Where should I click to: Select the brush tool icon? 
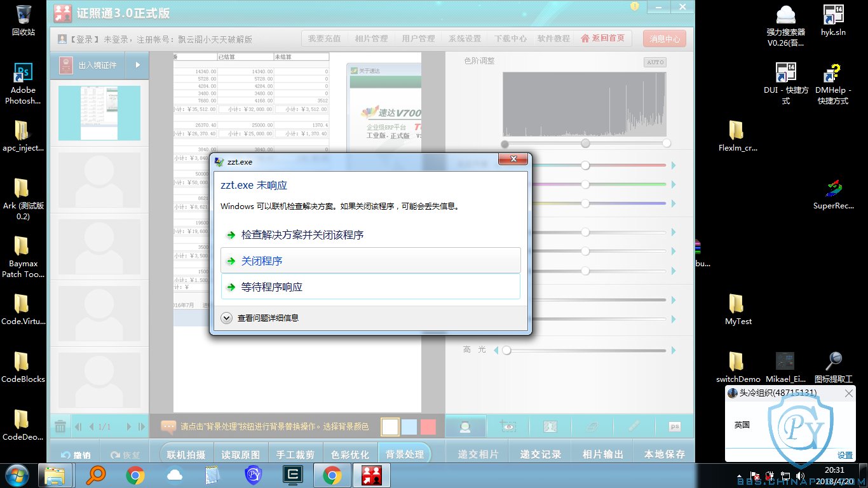pyautogui.click(x=633, y=427)
